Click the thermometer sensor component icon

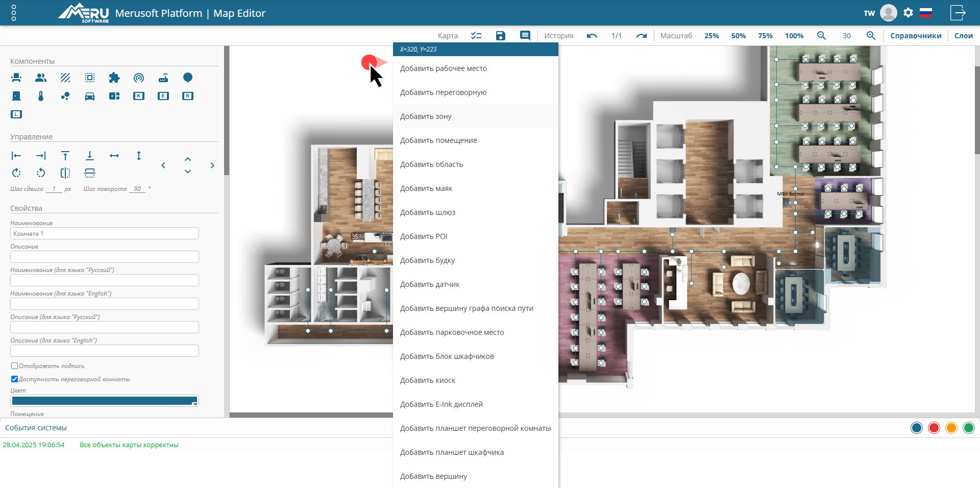(41, 96)
